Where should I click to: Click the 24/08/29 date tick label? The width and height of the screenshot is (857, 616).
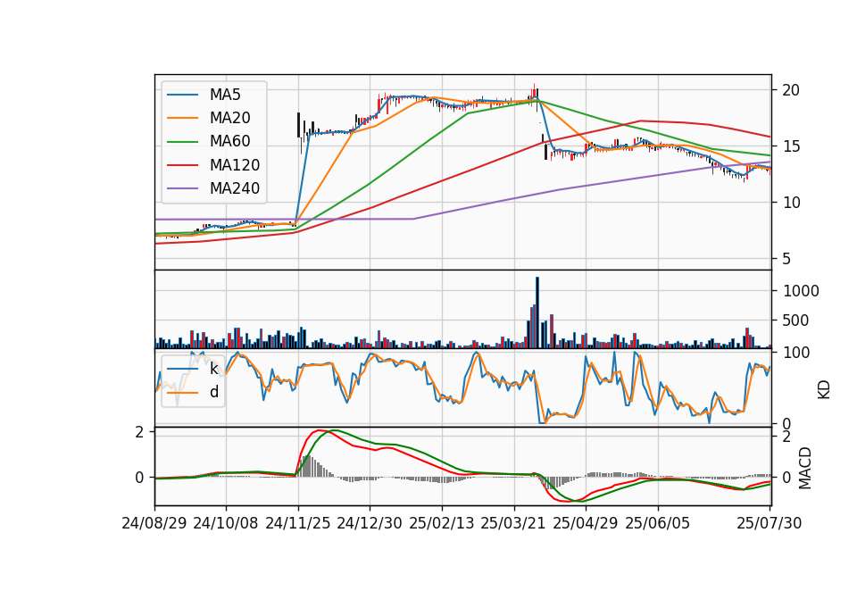click(x=154, y=524)
